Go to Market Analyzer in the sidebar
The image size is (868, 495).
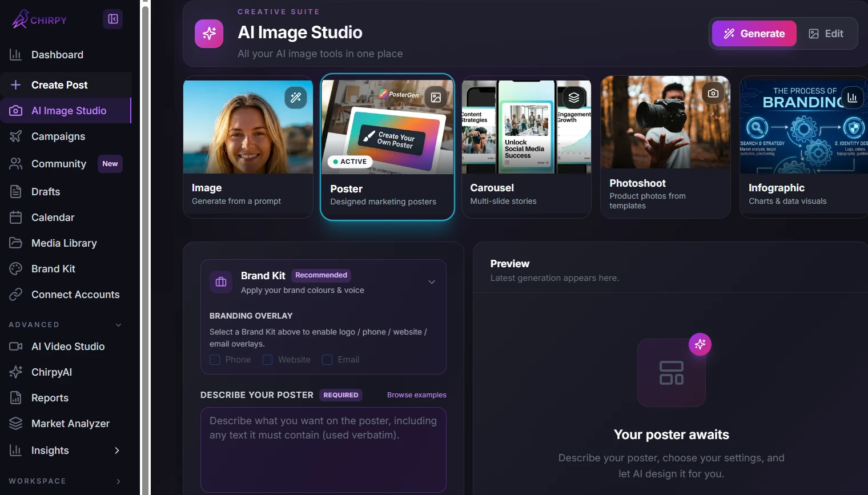(x=66, y=424)
